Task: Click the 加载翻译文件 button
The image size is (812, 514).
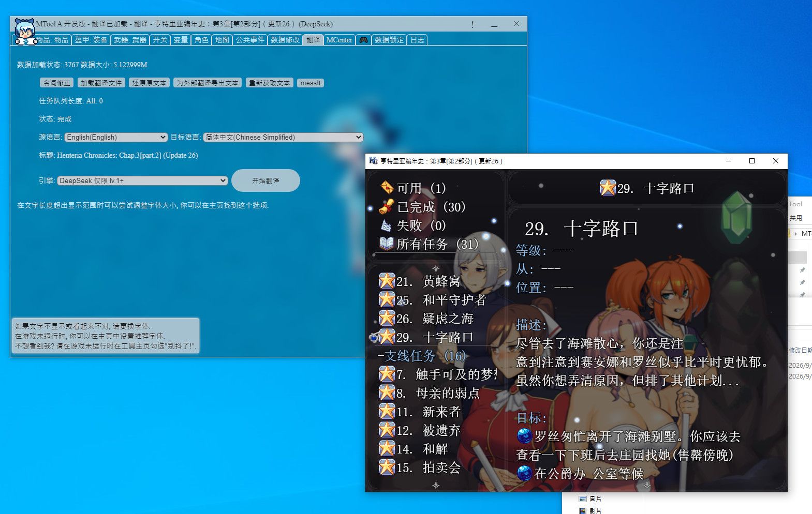Action: click(101, 83)
